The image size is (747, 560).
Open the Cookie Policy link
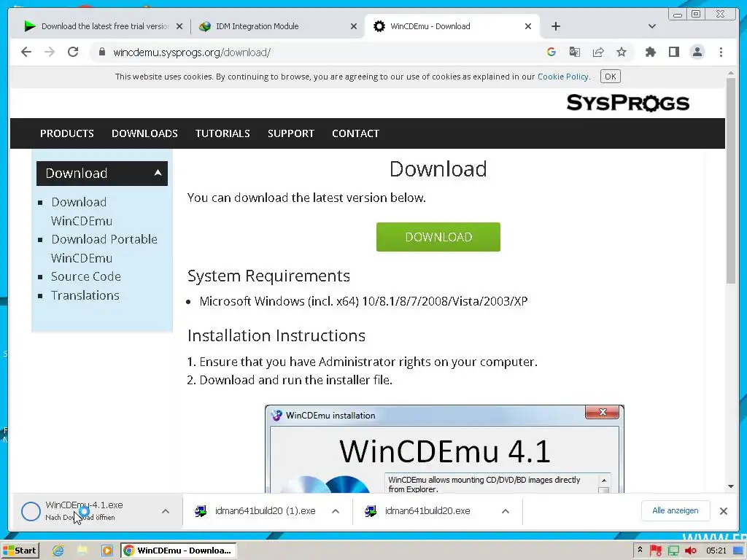pos(562,77)
